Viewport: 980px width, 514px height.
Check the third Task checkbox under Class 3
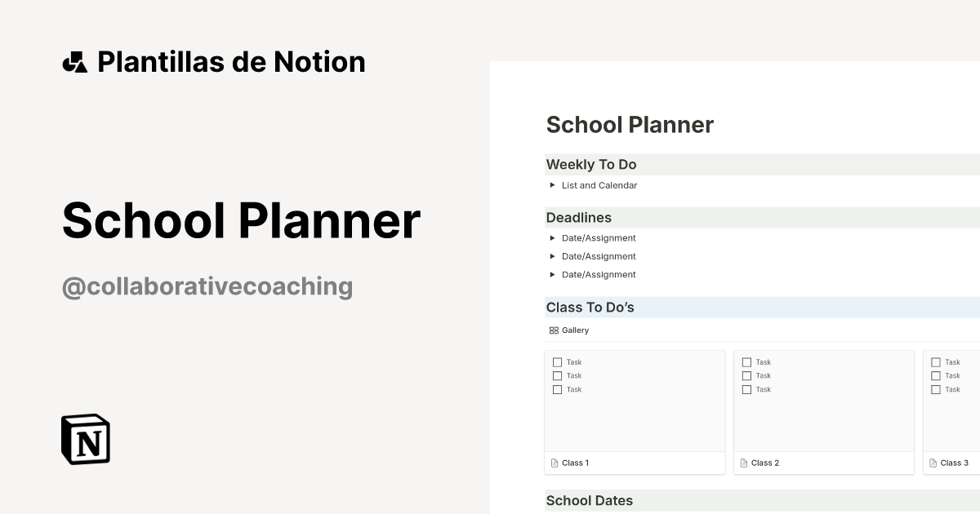[x=935, y=389]
